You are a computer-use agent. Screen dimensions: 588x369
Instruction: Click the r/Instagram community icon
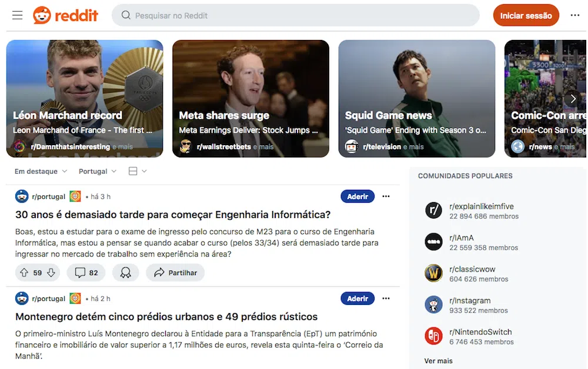(x=433, y=304)
